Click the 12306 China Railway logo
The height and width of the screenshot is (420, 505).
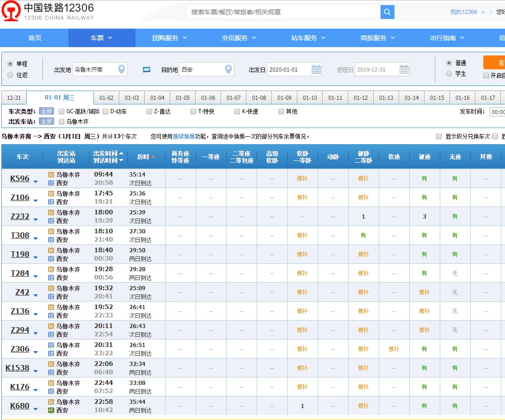pyautogui.click(x=12, y=11)
